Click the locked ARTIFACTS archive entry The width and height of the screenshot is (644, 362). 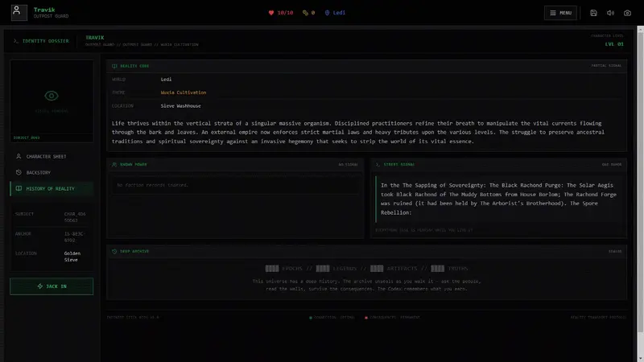[394, 269]
